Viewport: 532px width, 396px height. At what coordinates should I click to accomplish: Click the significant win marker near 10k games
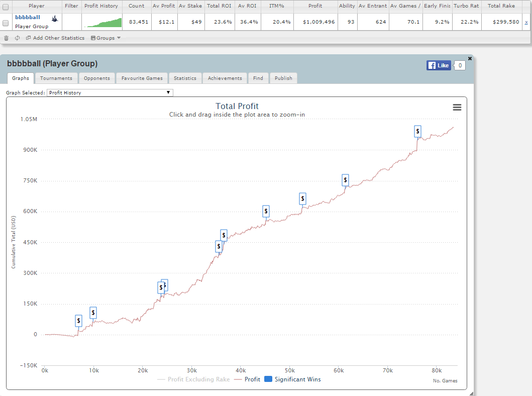pyautogui.click(x=93, y=313)
